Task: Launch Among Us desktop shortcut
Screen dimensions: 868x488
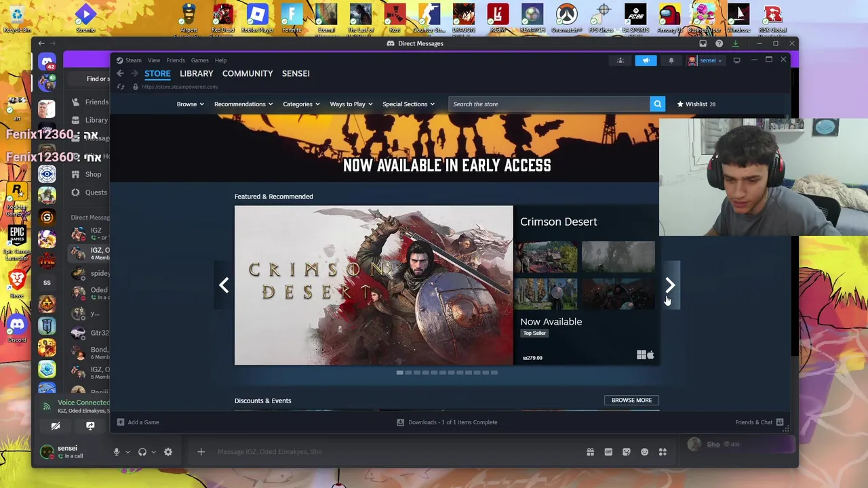Action: coord(669,18)
